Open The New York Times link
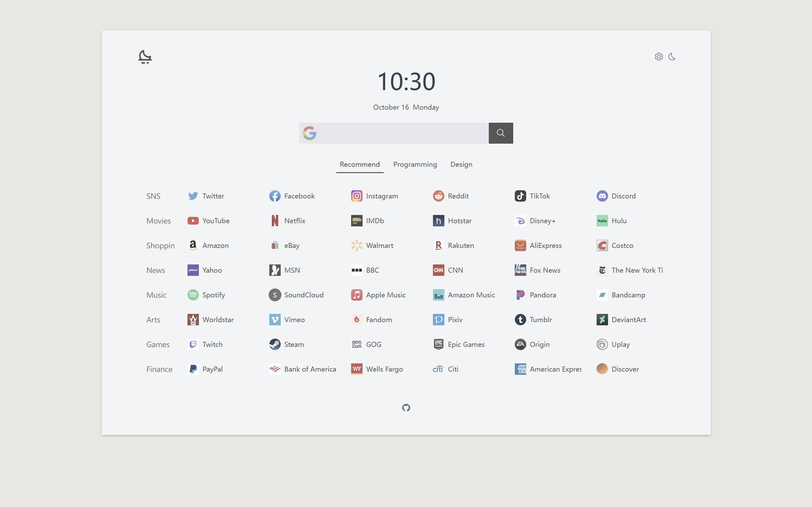 (637, 270)
